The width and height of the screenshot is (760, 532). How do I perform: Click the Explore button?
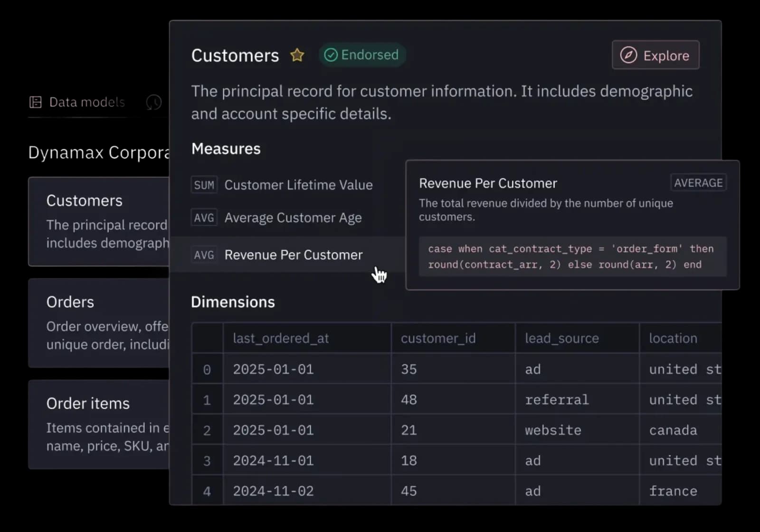[x=655, y=55]
